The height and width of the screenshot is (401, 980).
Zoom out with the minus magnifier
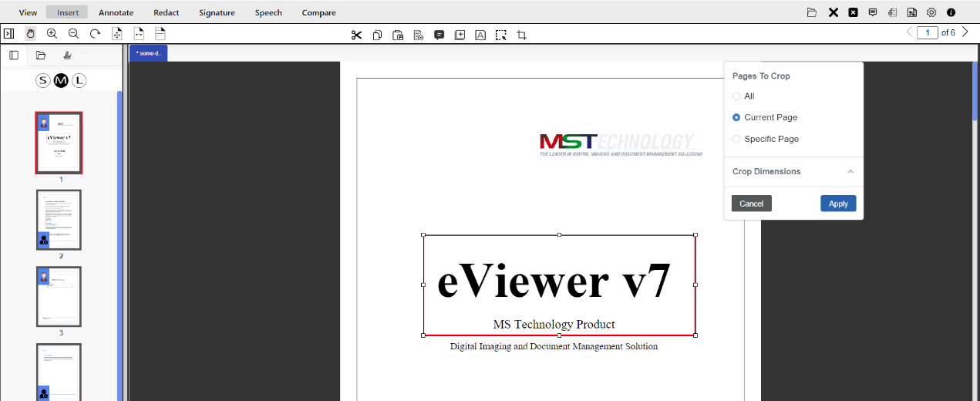point(73,34)
